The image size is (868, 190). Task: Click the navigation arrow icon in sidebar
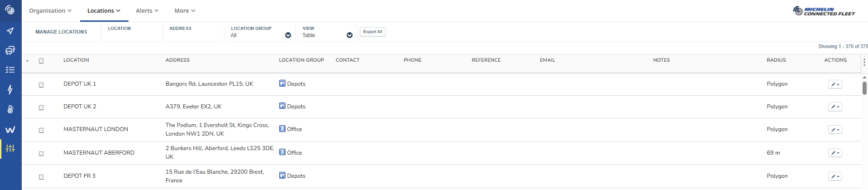(10, 31)
